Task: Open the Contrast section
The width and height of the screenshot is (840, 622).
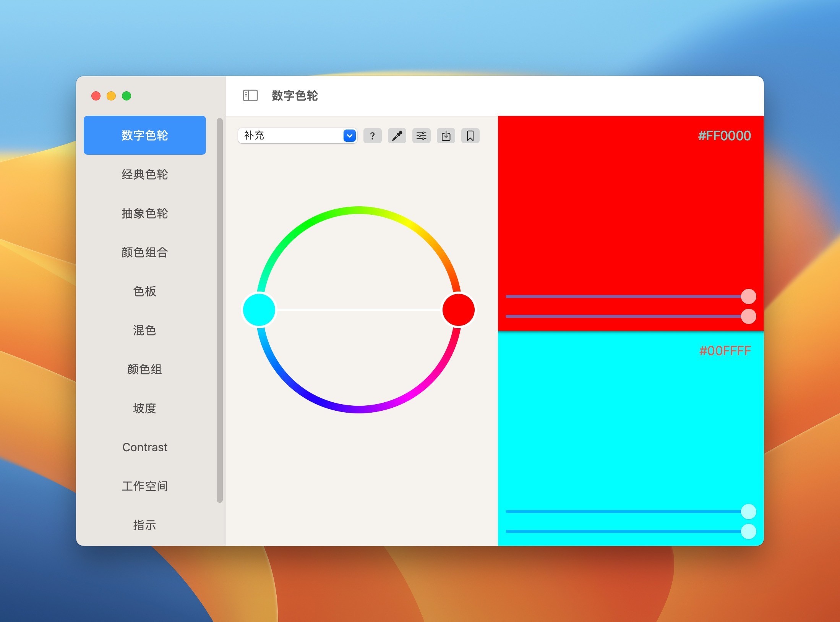Action: pyautogui.click(x=144, y=447)
